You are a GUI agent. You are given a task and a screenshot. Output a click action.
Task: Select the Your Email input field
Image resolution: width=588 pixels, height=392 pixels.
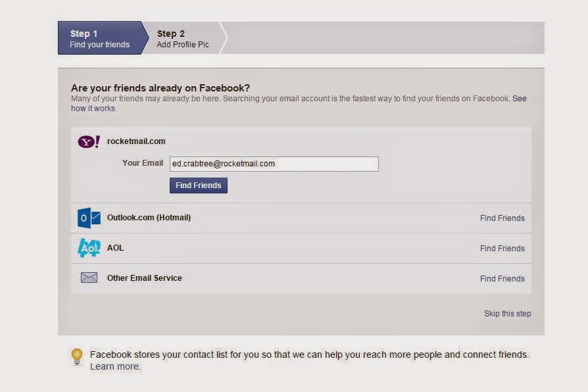pos(274,164)
